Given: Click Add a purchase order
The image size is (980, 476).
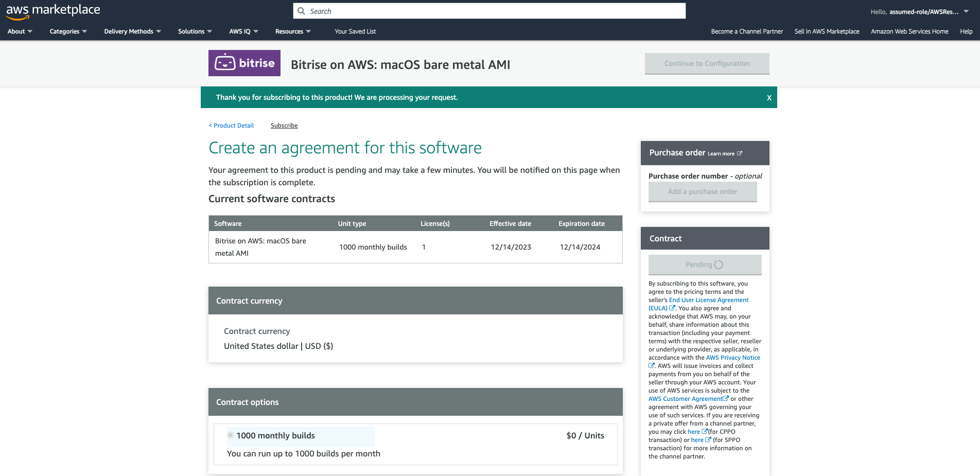Looking at the screenshot, I should click(x=703, y=191).
